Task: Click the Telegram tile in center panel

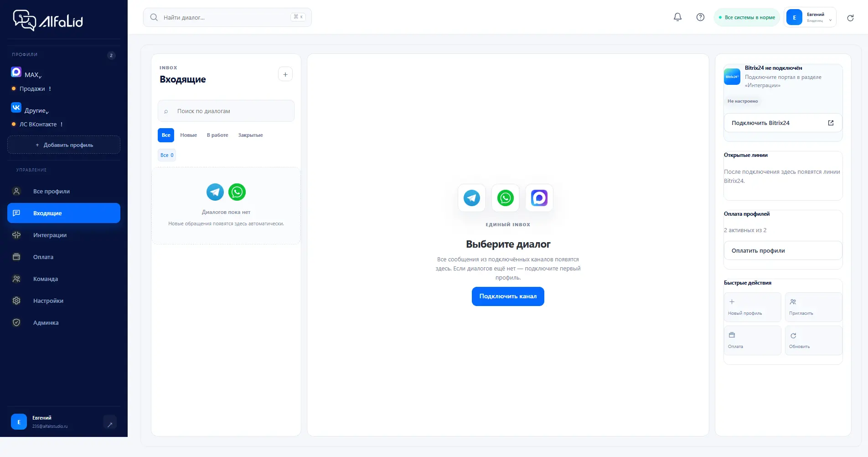Action: (472, 198)
